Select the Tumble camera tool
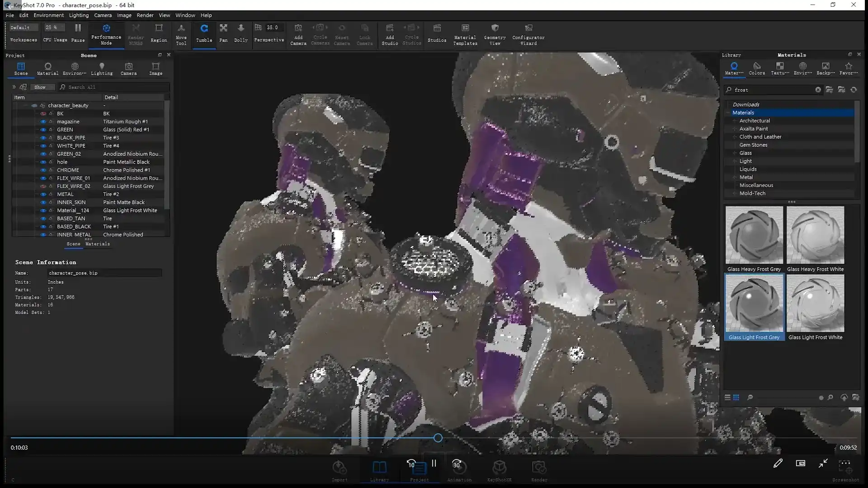Image resolution: width=868 pixels, height=488 pixels. (x=204, y=34)
